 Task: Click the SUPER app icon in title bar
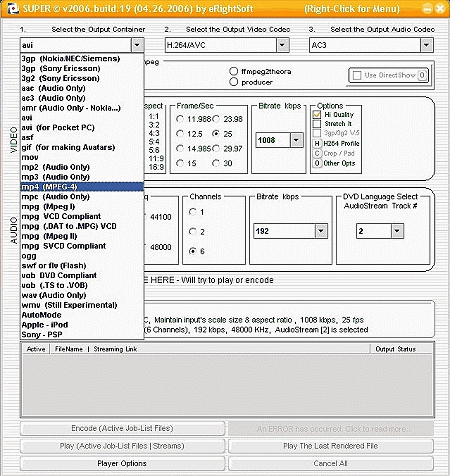click(x=12, y=9)
